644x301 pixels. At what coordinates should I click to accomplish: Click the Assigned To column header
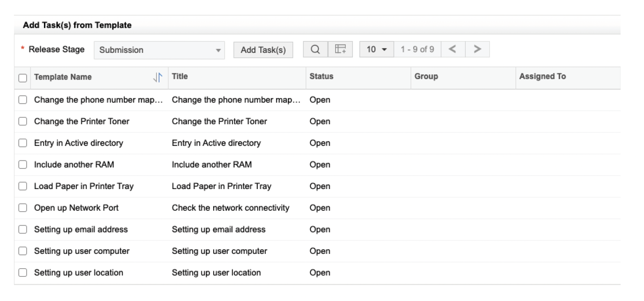(542, 77)
